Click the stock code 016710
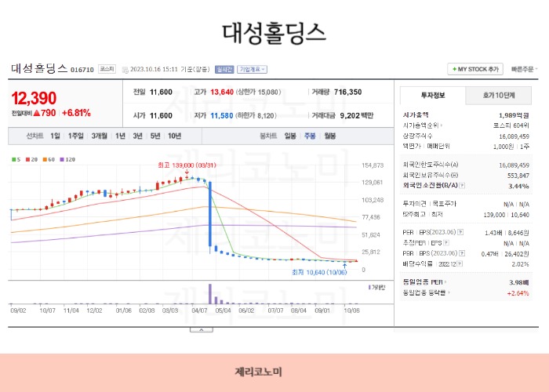This screenshot has height=392, width=549. click(82, 70)
